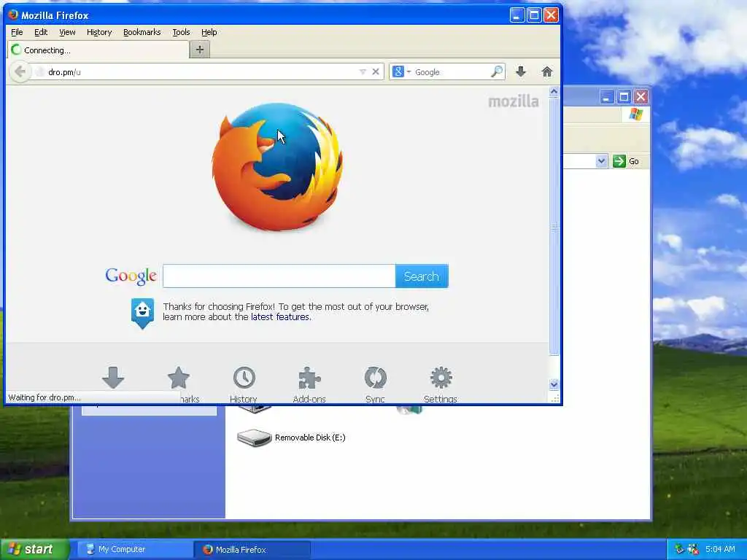Close the Firefox window
Viewport: 747px width, 560px height.
click(x=551, y=15)
